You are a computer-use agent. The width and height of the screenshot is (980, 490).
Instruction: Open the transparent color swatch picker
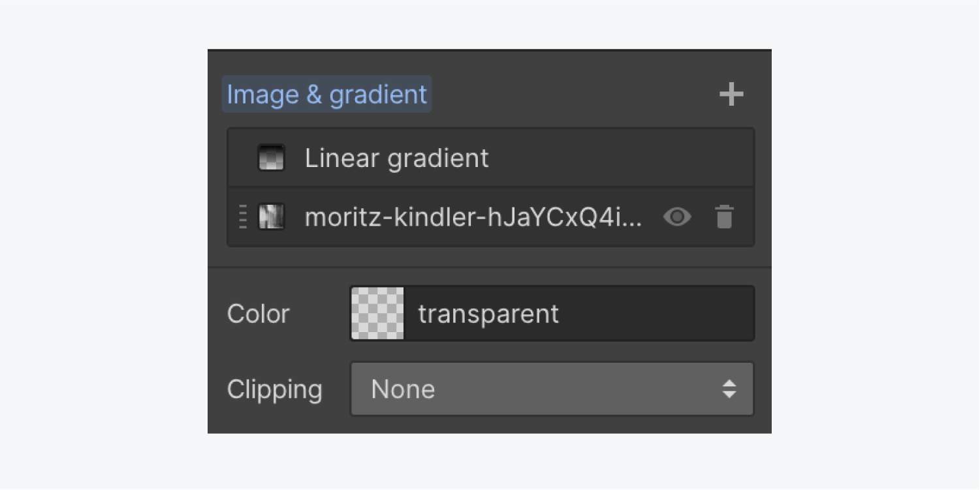coord(377,313)
